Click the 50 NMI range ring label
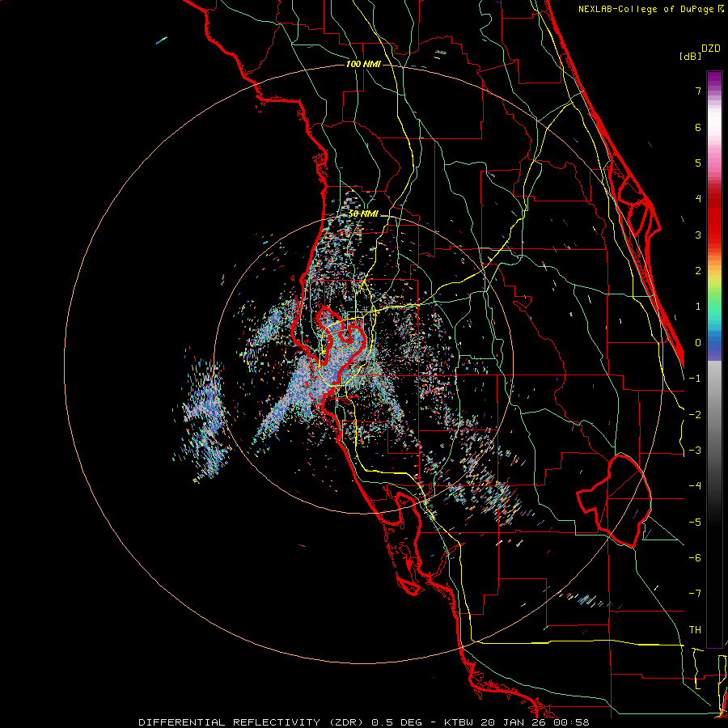 (363, 214)
